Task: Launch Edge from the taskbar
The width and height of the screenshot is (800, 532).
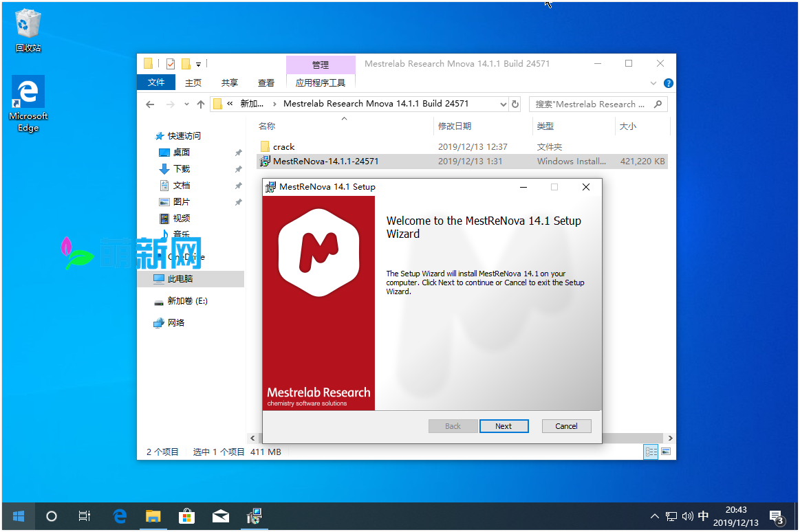Action: pos(120,516)
